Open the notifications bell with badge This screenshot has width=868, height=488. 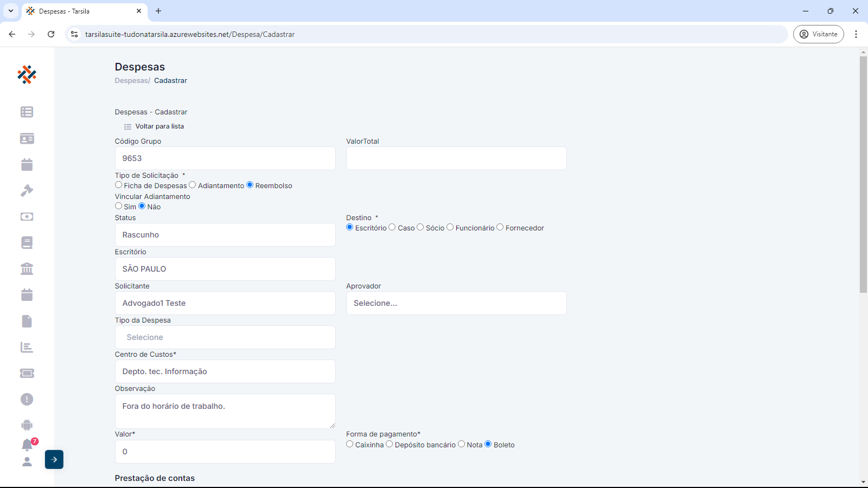[x=27, y=445]
